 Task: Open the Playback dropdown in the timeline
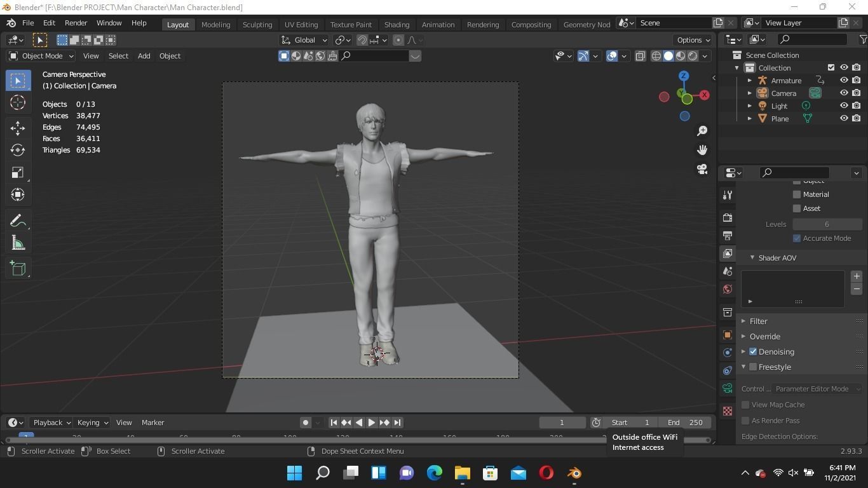pyautogui.click(x=51, y=423)
